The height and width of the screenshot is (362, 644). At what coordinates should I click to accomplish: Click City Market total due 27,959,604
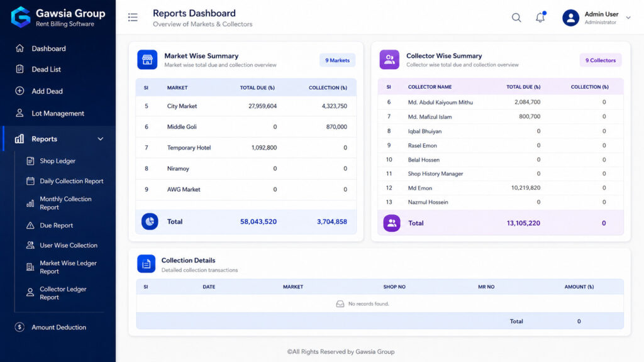[x=262, y=106]
